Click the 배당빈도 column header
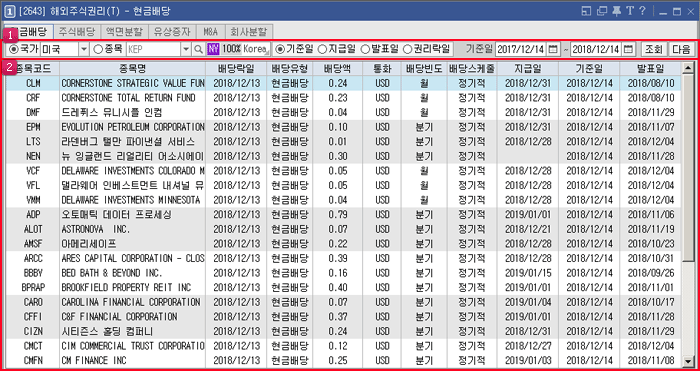Viewport: 700px width, 371px height. tap(424, 69)
